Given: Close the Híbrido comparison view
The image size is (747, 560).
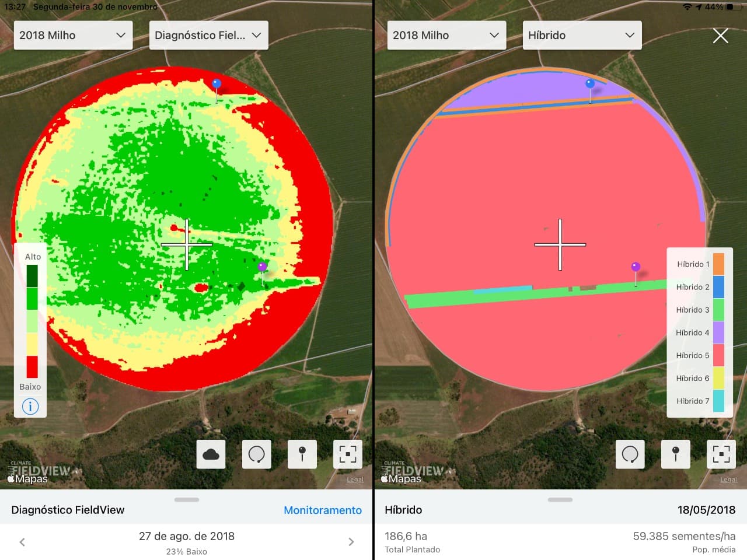Looking at the screenshot, I should pyautogui.click(x=720, y=36).
